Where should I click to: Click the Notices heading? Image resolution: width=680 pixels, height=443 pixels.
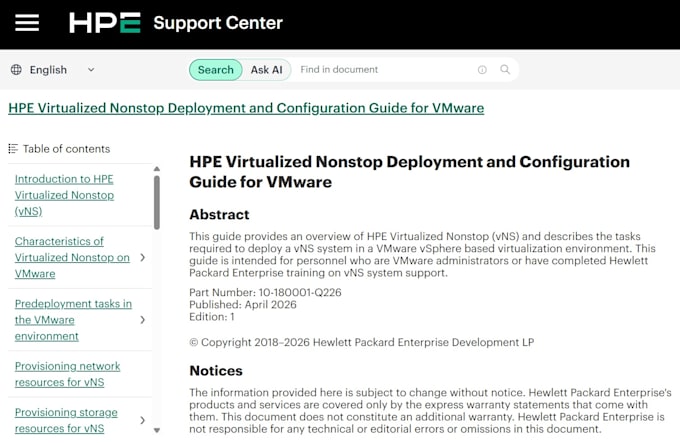point(216,371)
